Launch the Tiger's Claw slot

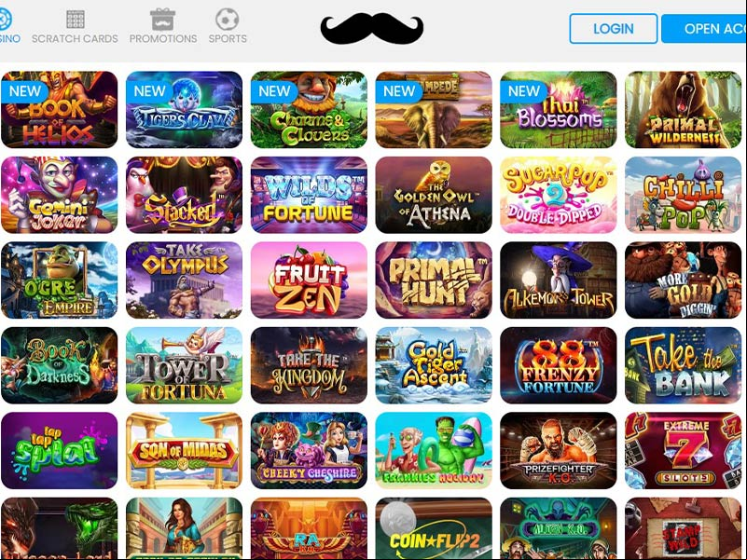[184, 110]
